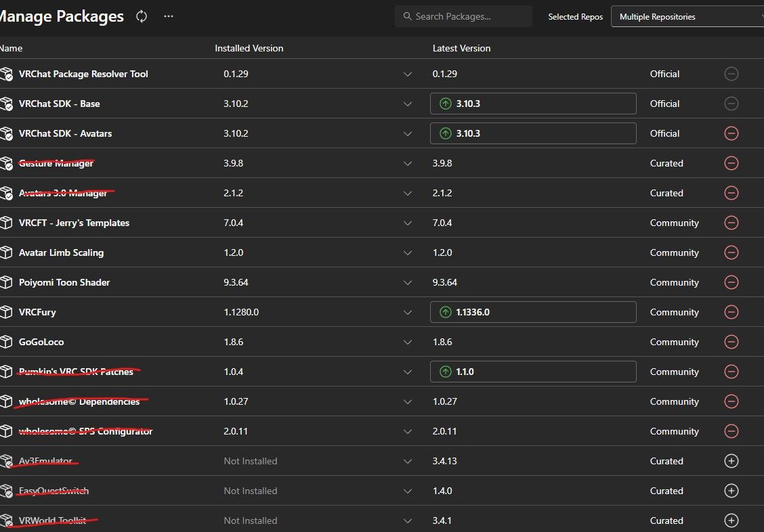Open version dropdown for wholesome Dependencies
The height and width of the screenshot is (532, 764).
407,402
